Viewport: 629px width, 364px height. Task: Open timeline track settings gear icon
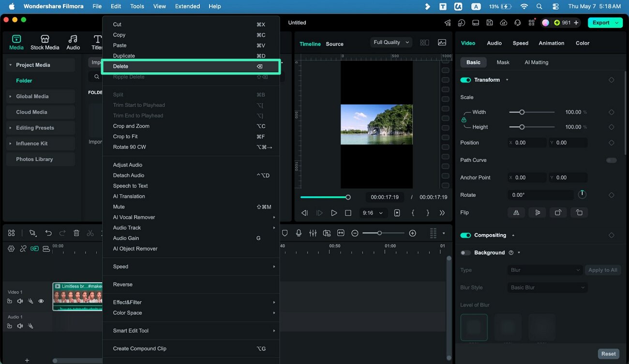11,248
